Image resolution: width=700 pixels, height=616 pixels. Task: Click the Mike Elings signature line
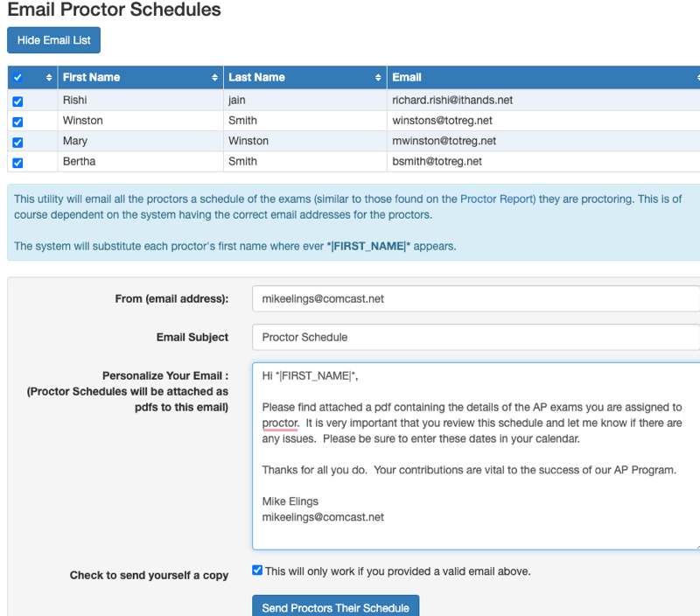point(290,501)
